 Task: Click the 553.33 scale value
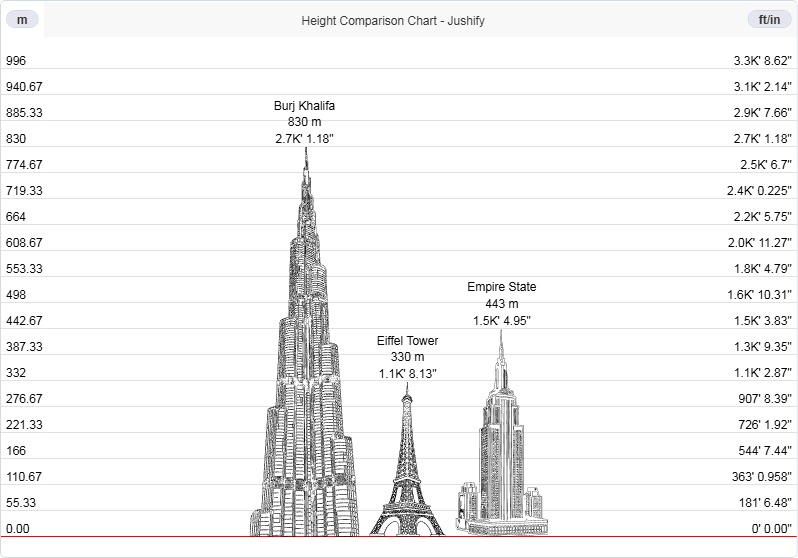24,268
